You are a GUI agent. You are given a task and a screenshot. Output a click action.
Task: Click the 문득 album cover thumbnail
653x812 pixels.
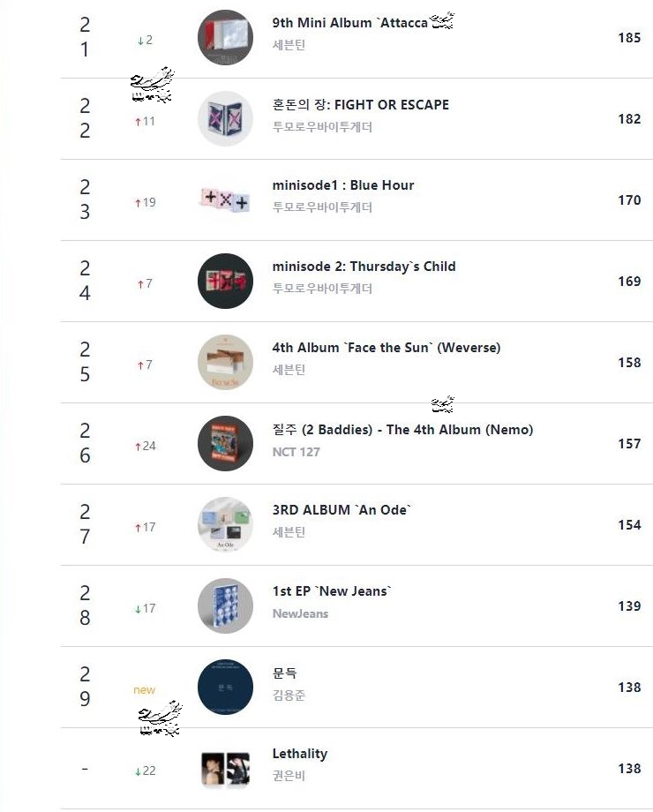tap(225, 688)
